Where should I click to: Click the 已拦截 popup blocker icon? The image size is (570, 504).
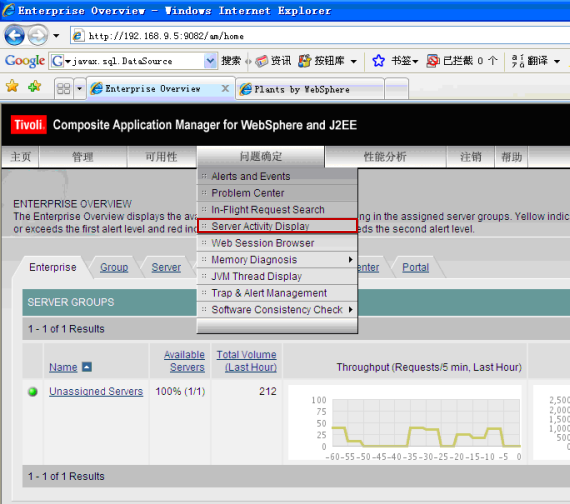pos(433,61)
